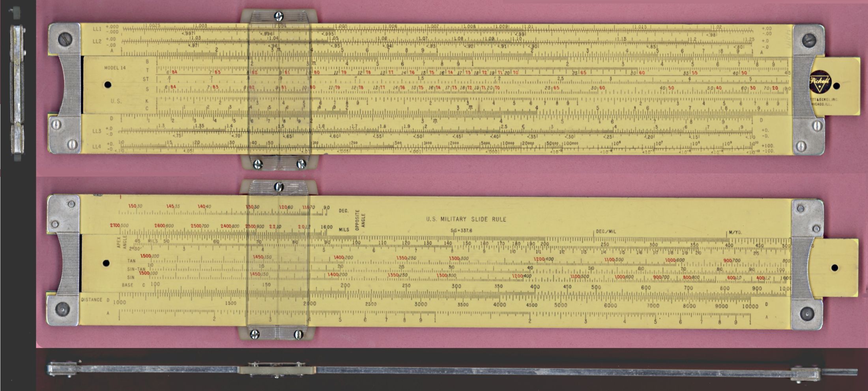Screen dimensions: 868x391
Task: Click the hole on the lower rule's right slide tab
Action: click(x=834, y=268)
